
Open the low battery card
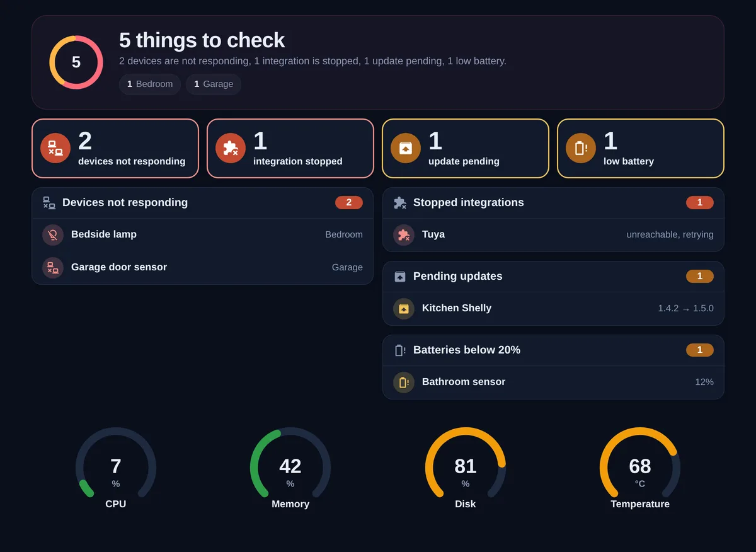point(641,149)
